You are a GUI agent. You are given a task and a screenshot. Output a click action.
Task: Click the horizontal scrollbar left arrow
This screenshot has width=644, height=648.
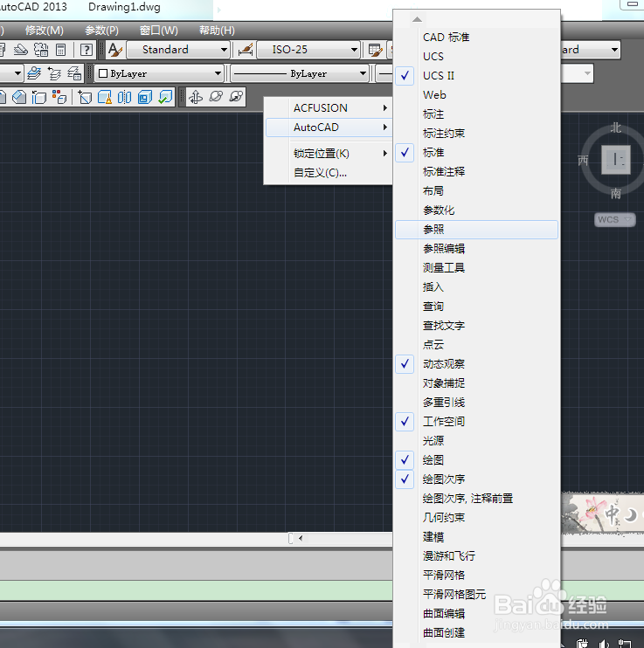[301, 538]
